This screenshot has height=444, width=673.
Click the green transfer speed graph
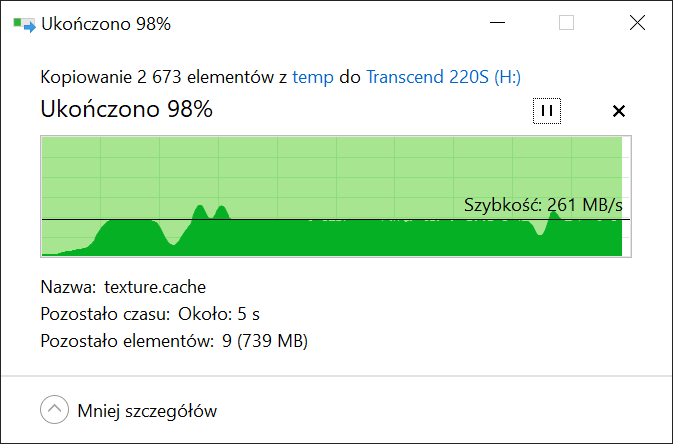pyautogui.click(x=336, y=197)
